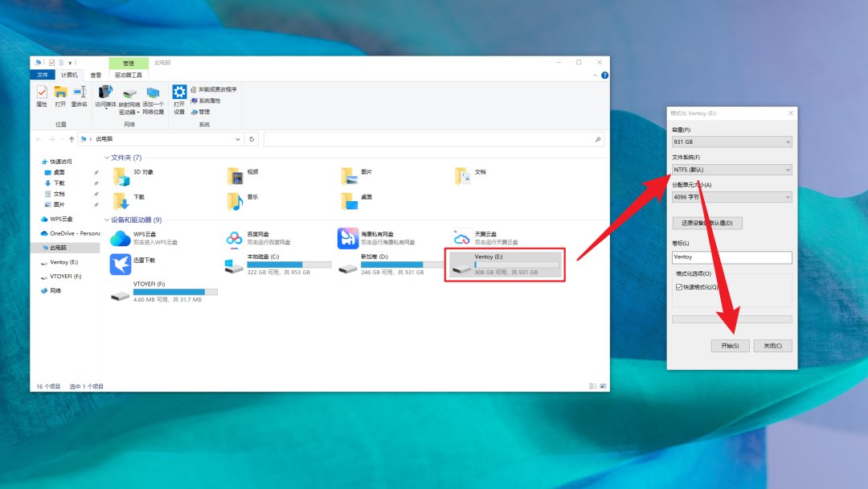Click the address bar showing 此电脑
The height and width of the screenshot is (489, 868).
pyautogui.click(x=161, y=139)
